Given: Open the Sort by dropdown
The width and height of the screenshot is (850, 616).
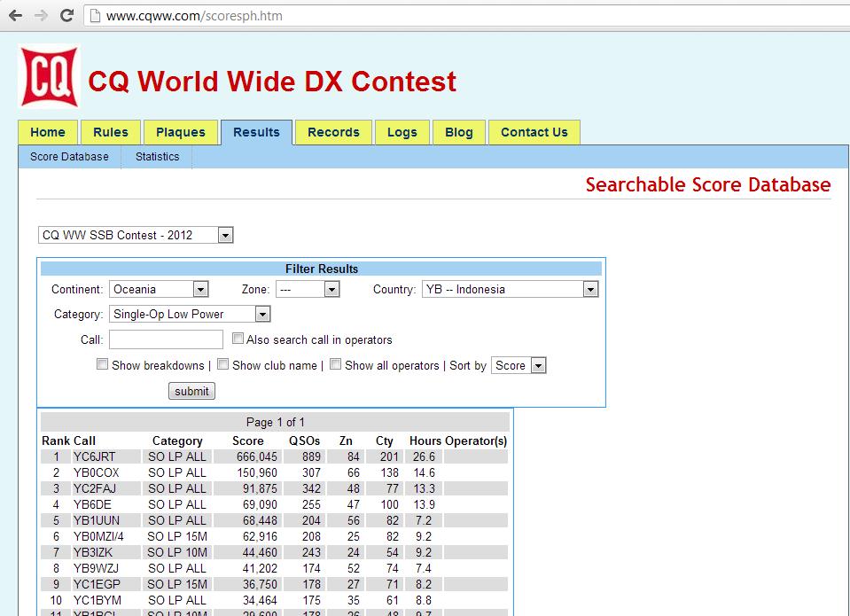Looking at the screenshot, I should 519,365.
